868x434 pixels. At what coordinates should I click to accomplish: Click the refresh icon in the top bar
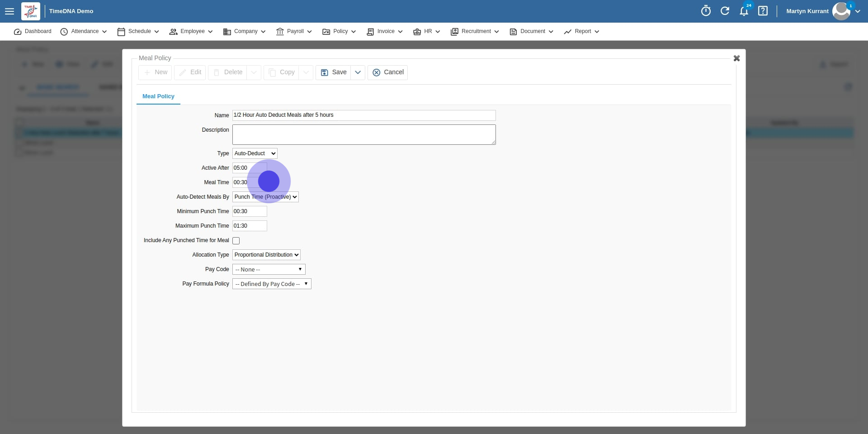point(725,11)
